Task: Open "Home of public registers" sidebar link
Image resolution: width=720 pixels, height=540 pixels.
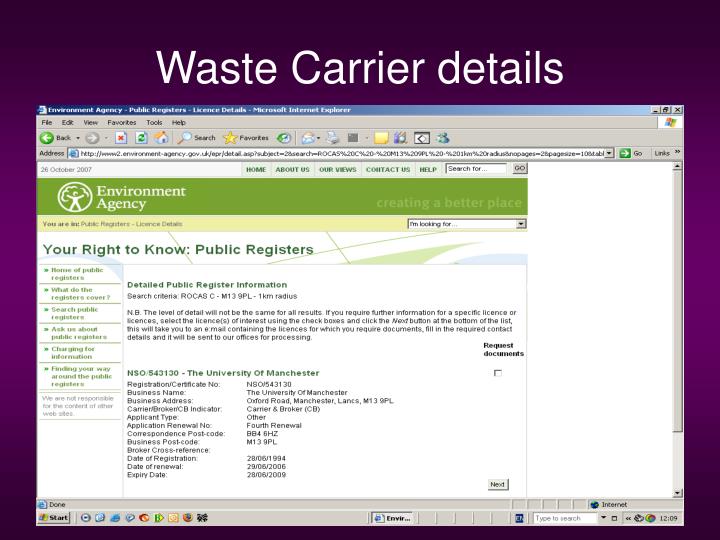Action: (77, 274)
